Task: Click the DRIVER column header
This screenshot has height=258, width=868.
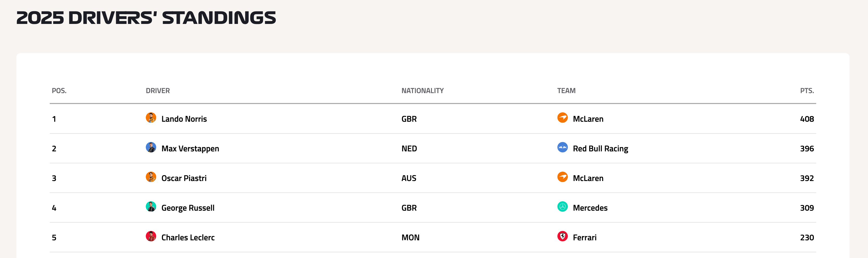Action: pos(158,91)
